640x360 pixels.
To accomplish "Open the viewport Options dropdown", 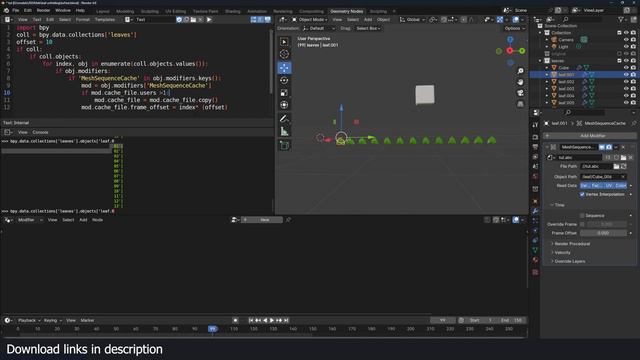I will coord(514,29).
